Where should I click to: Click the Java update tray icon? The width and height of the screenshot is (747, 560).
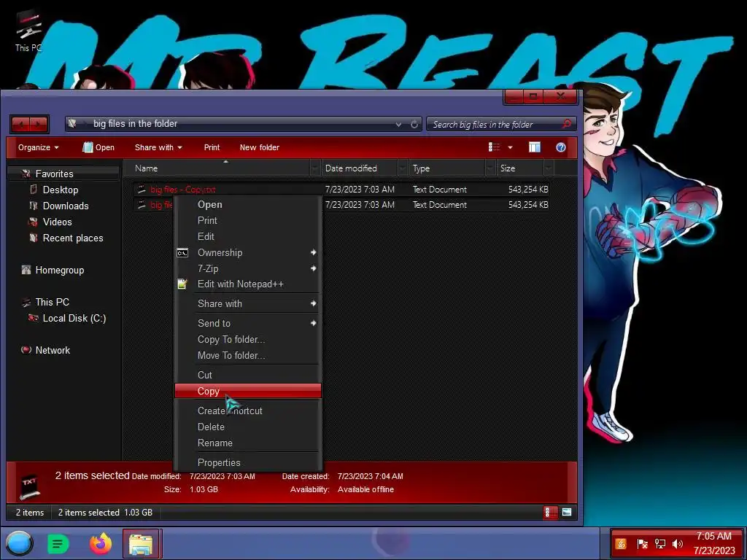[x=621, y=544]
